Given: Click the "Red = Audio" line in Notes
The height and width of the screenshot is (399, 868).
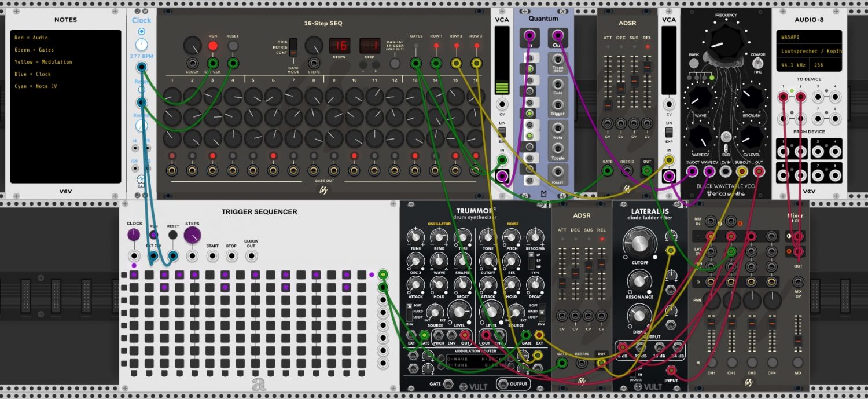Looking at the screenshot, I should click(x=31, y=38).
